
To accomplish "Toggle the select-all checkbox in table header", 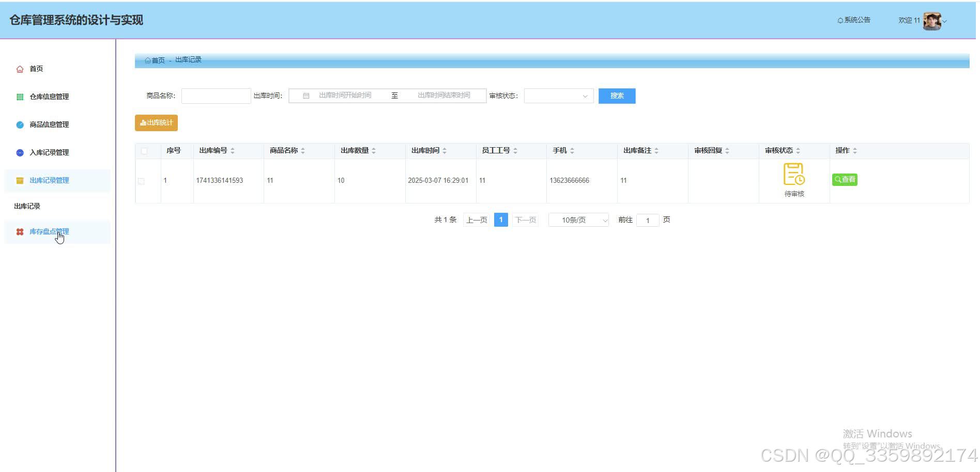I will (144, 150).
